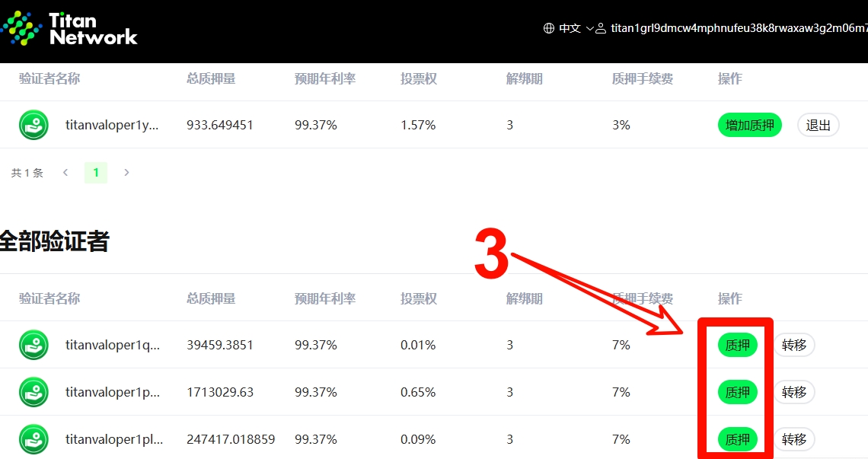This screenshot has height=459, width=868.
Task: Select validator name titanvaloper1q...
Action: [x=113, y=345]
